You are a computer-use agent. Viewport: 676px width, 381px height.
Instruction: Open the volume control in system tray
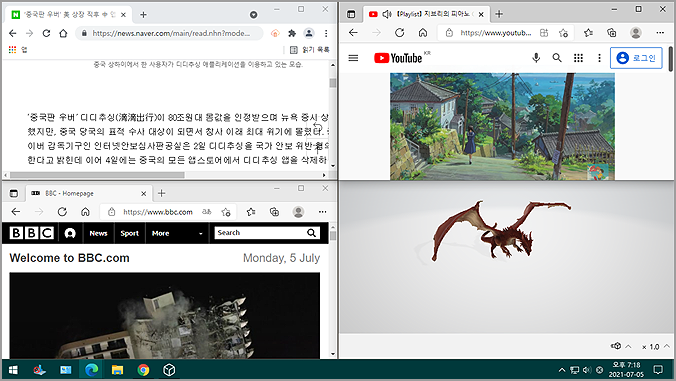(587, 370)
